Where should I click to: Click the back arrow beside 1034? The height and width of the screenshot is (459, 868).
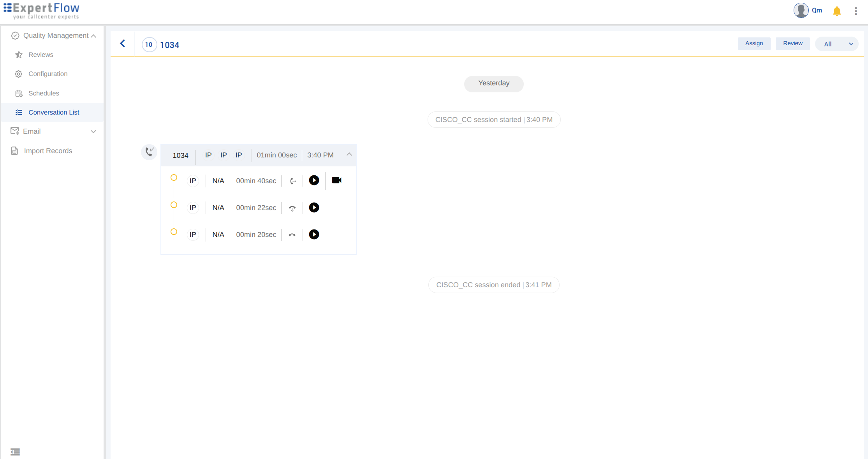point(123,44)
